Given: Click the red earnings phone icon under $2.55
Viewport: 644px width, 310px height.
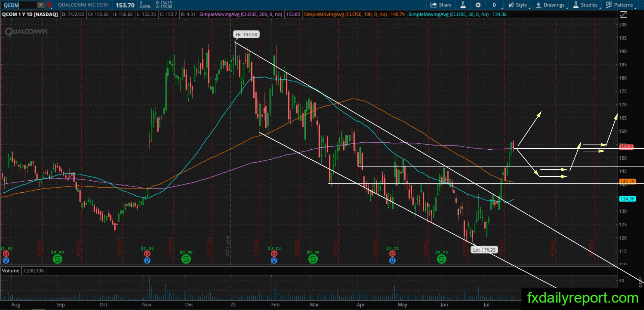Looking at the screenshot, I should (x=147, y=254).
